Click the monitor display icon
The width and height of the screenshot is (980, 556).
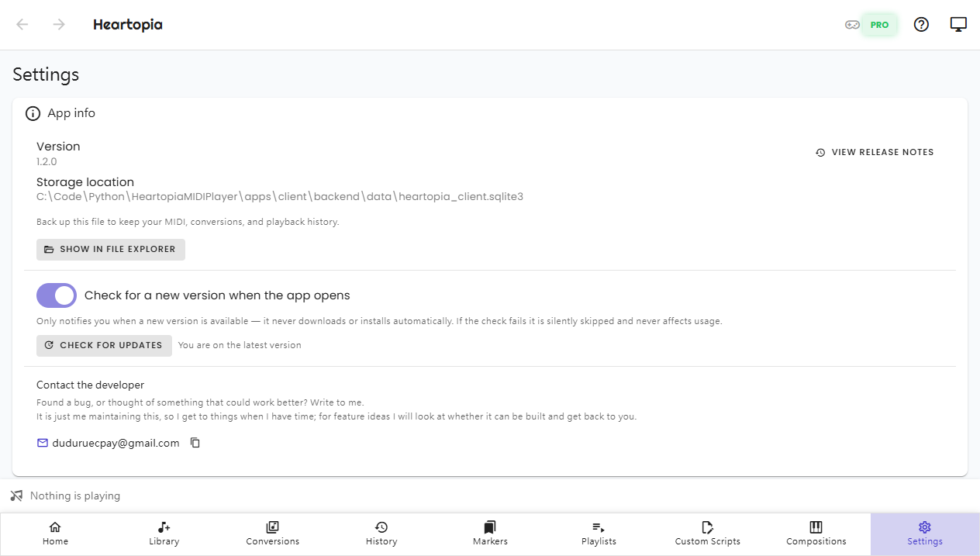pyautogui.click(x=958, y=25)
